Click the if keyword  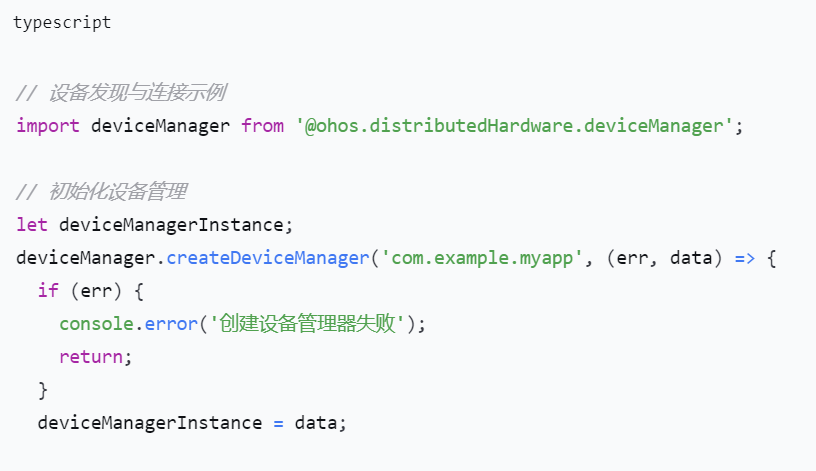tap(48, 291)
